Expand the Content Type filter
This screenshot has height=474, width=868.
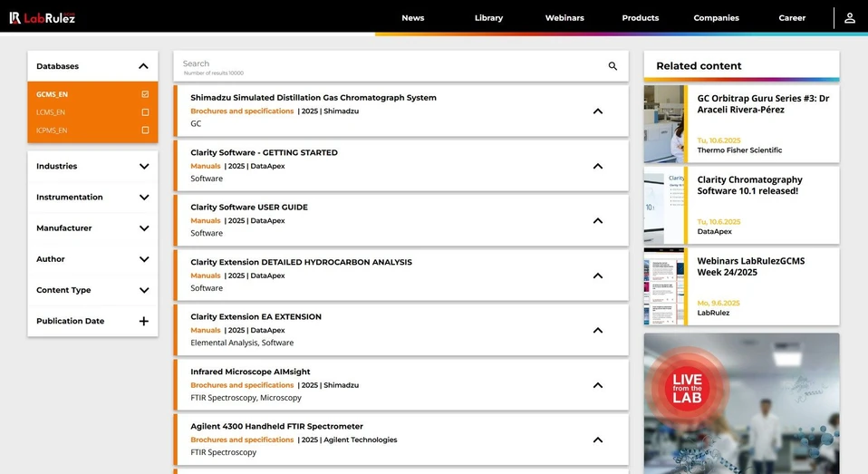pos(144,290)
